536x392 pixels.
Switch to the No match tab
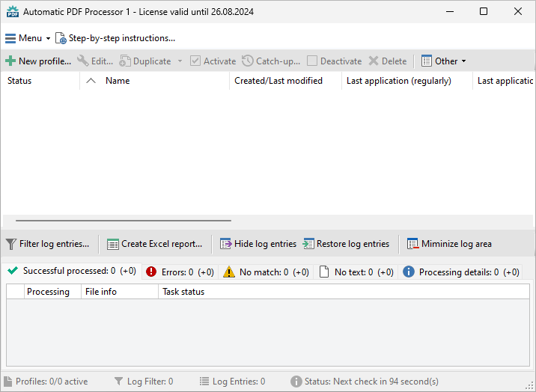[x=266, y=272]
